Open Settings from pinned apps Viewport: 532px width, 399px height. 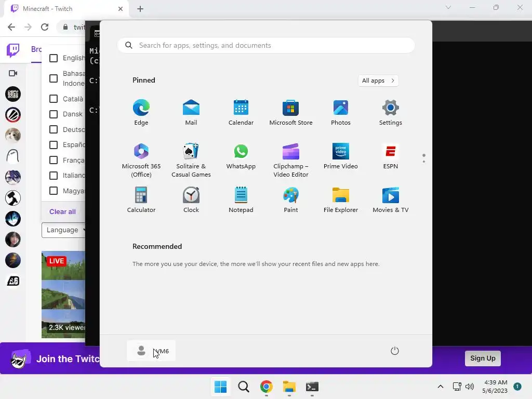391,112
